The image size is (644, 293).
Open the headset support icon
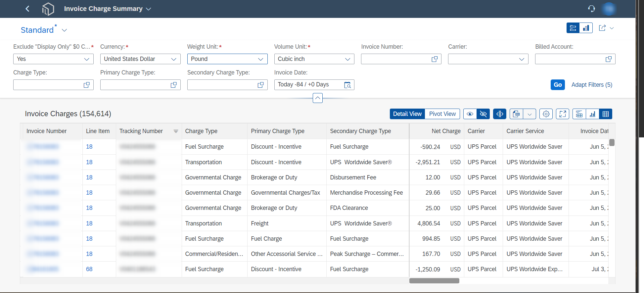[x=591, y=9]
